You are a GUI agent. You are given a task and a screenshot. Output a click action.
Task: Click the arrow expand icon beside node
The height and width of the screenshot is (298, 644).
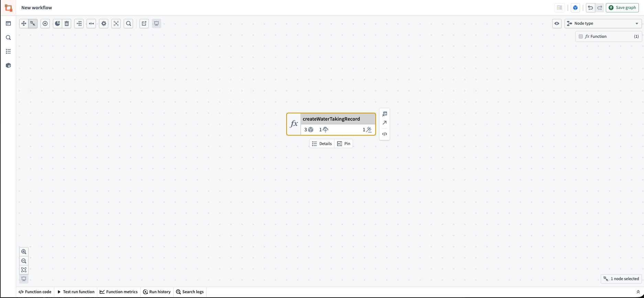click(385, 123)
